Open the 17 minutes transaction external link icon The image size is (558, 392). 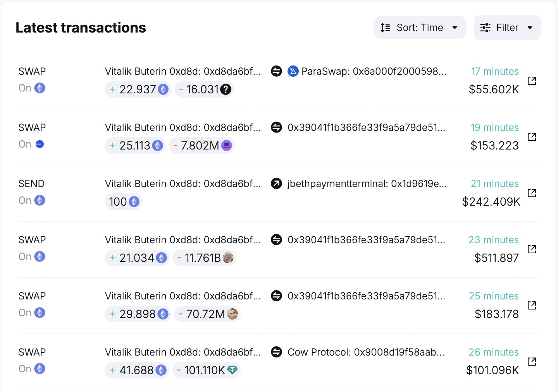(532, 81)
